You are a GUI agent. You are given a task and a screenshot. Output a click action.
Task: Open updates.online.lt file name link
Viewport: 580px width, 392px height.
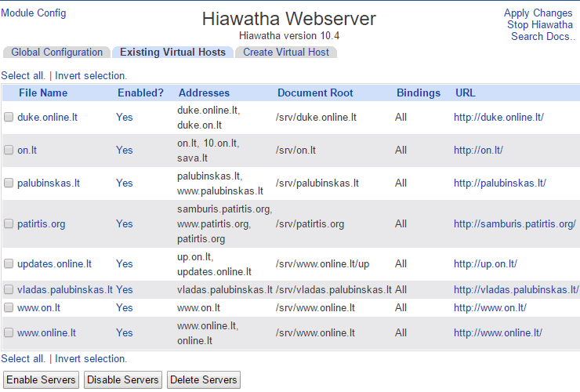point(54,264)
